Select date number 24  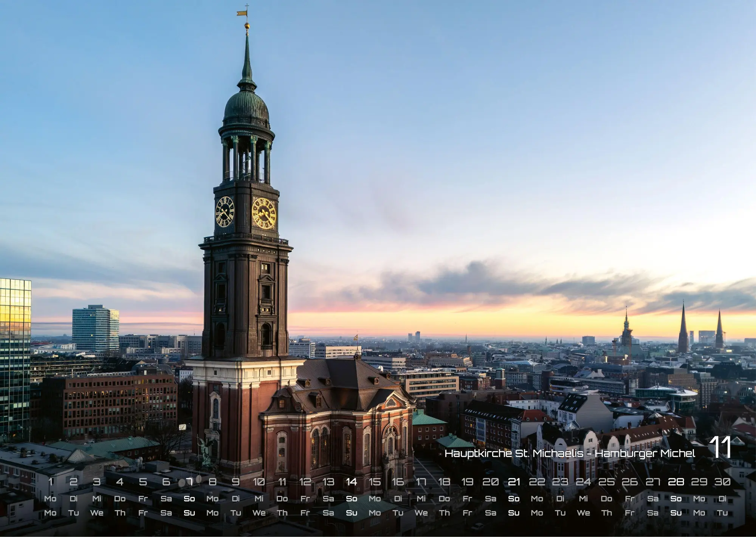coord(583,482)
